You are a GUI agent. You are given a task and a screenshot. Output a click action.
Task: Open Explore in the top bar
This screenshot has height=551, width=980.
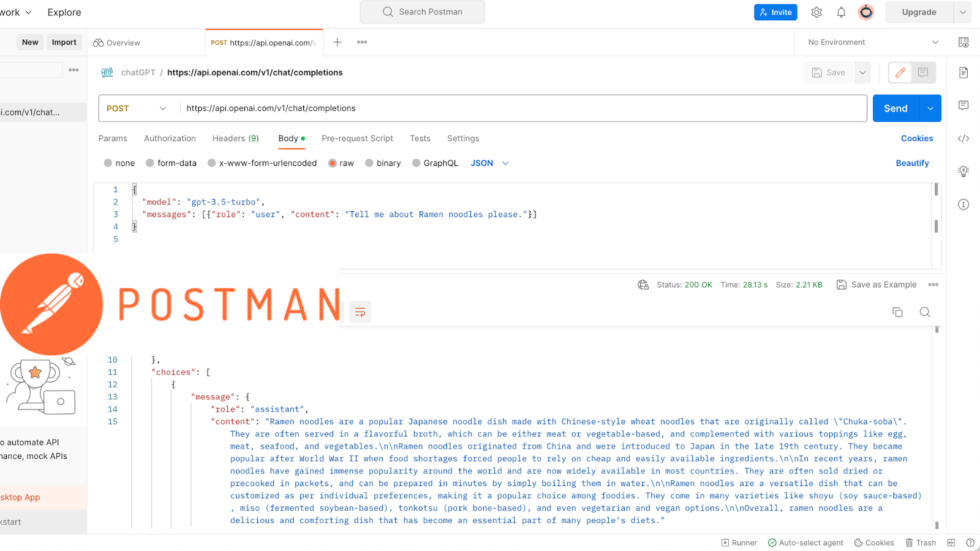point(64,12)
